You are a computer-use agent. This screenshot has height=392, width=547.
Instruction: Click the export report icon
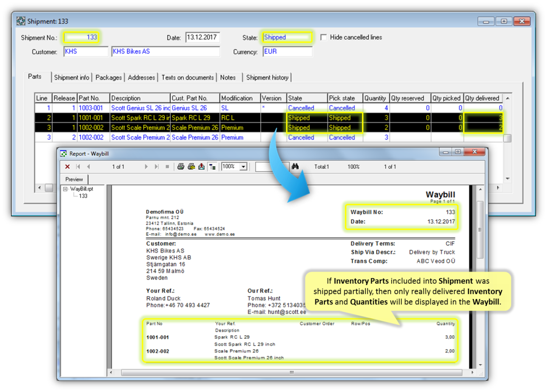click(x=201, y=167)
